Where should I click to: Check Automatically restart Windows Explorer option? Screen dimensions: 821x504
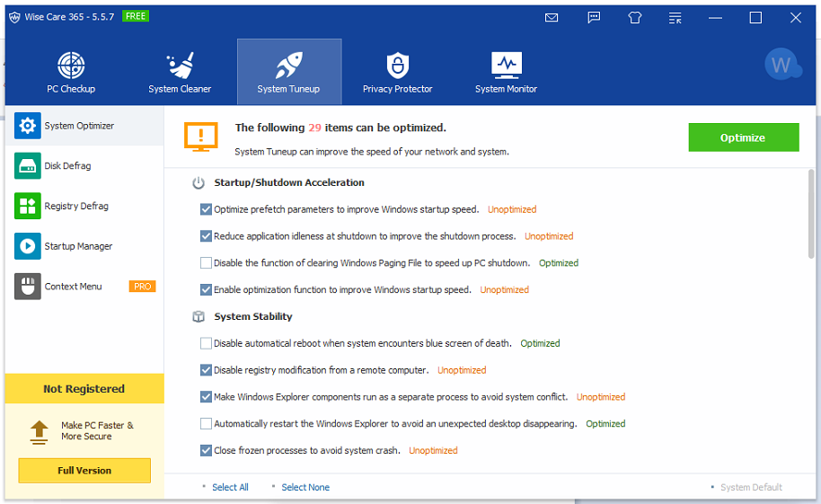pyautogui.click(x=206, y=424)
